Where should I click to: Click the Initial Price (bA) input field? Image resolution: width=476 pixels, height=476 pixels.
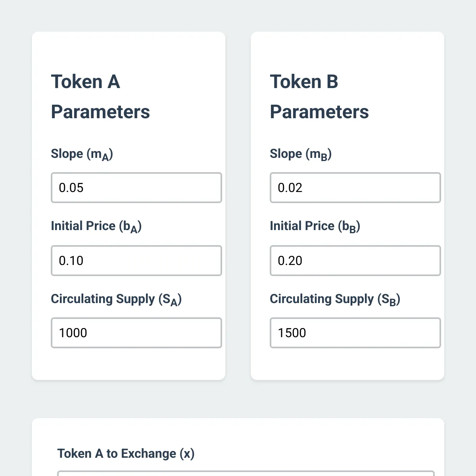[136, 261]
